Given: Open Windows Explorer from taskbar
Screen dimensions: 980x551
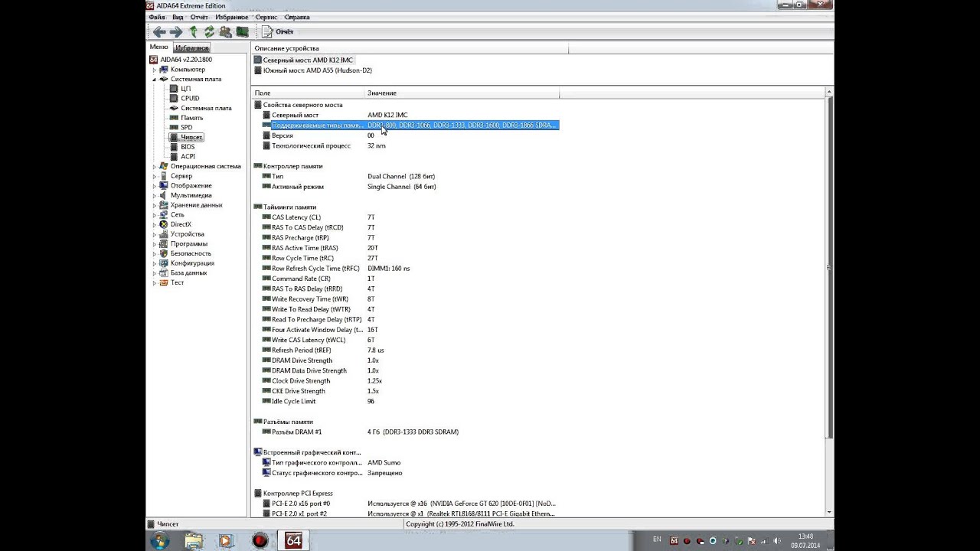Looking at the screenshot, I should coord(194,540).
